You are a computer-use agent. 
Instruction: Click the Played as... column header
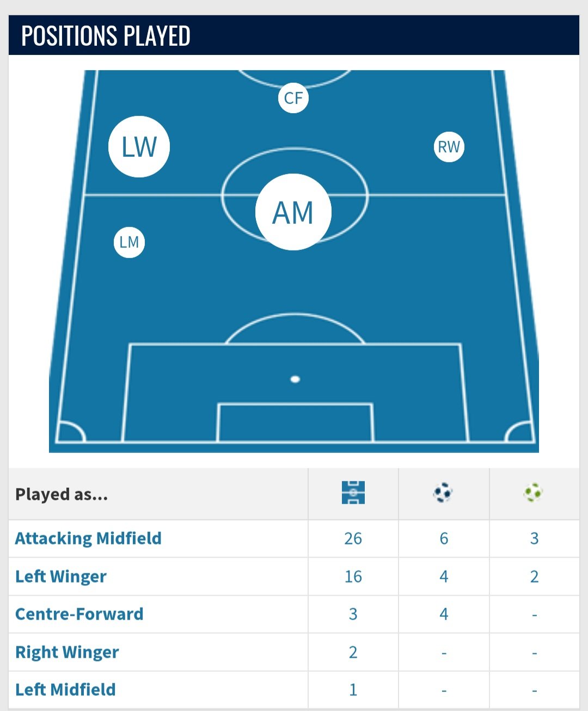(x=62, y=494)
